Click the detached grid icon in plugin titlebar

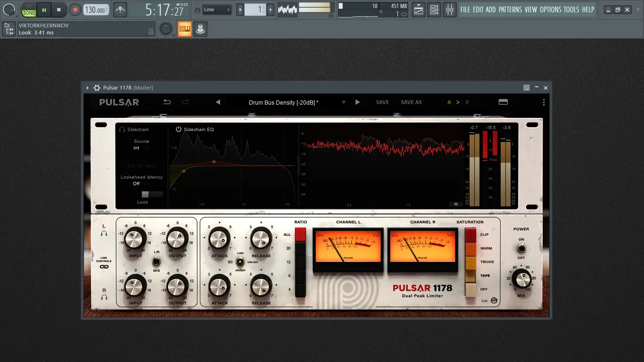tap(527, 88)
